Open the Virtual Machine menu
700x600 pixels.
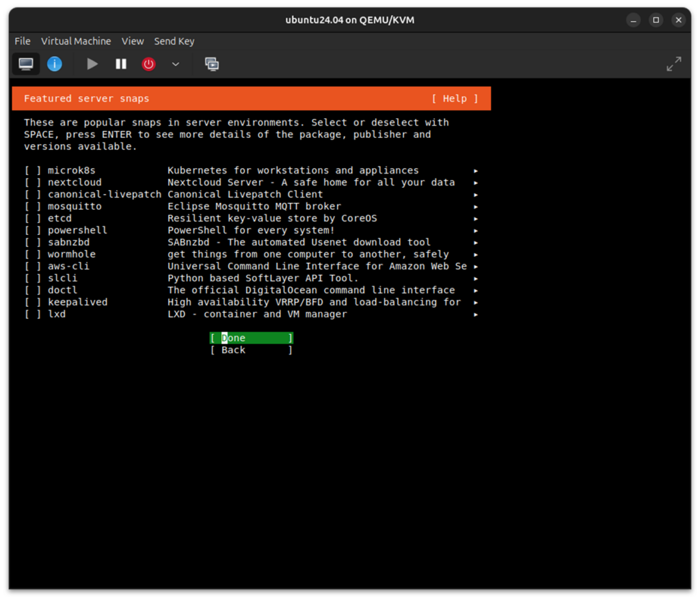pyautogui.click(x=76, y=41)
